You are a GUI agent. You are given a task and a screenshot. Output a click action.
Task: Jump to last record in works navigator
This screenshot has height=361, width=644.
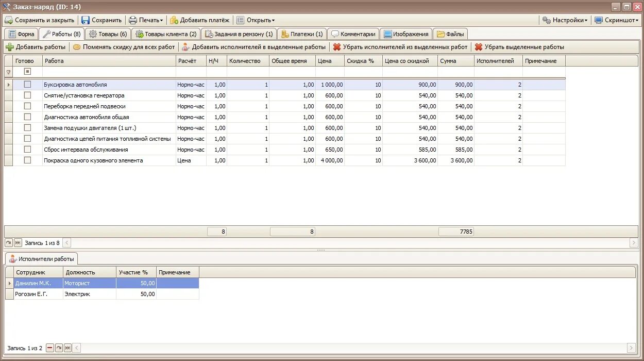pyautogui.click(x=18, y=242)
